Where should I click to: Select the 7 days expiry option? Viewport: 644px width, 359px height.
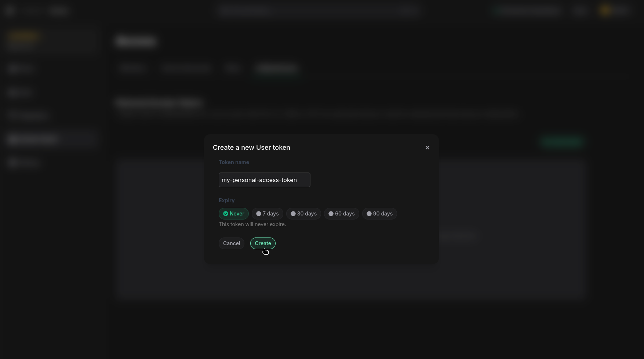267,213
